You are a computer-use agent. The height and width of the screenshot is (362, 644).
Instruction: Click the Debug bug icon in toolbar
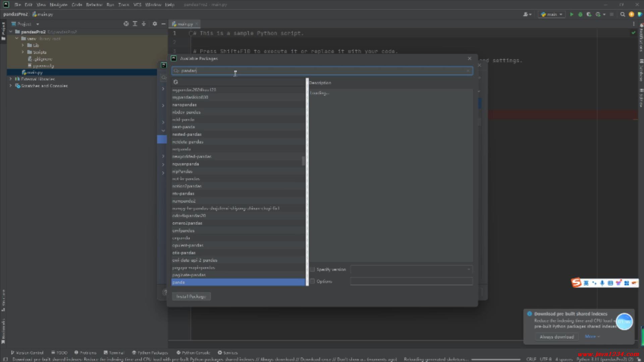click(x=580, y=14)
